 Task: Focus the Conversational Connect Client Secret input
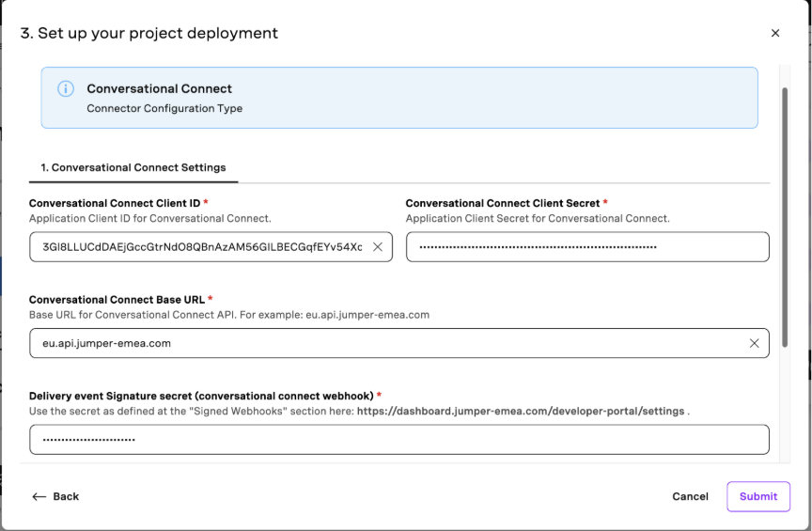coord(587,247)
